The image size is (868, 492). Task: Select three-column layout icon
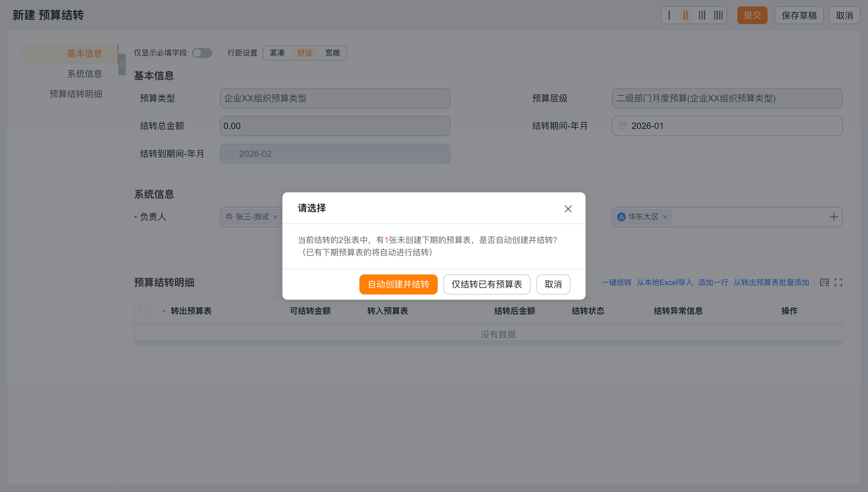click(702, 15)
